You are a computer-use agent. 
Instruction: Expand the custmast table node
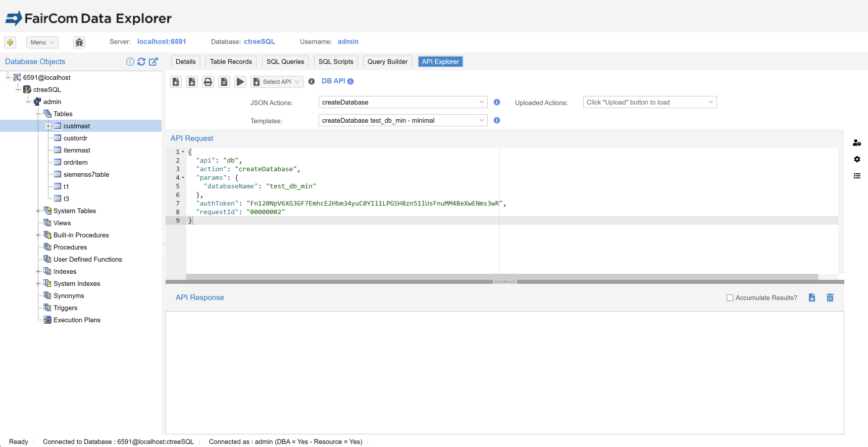coord(48,126)
